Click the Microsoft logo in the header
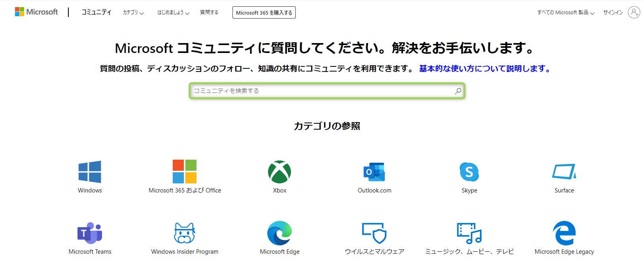644x279 pixels. (36, 12)
